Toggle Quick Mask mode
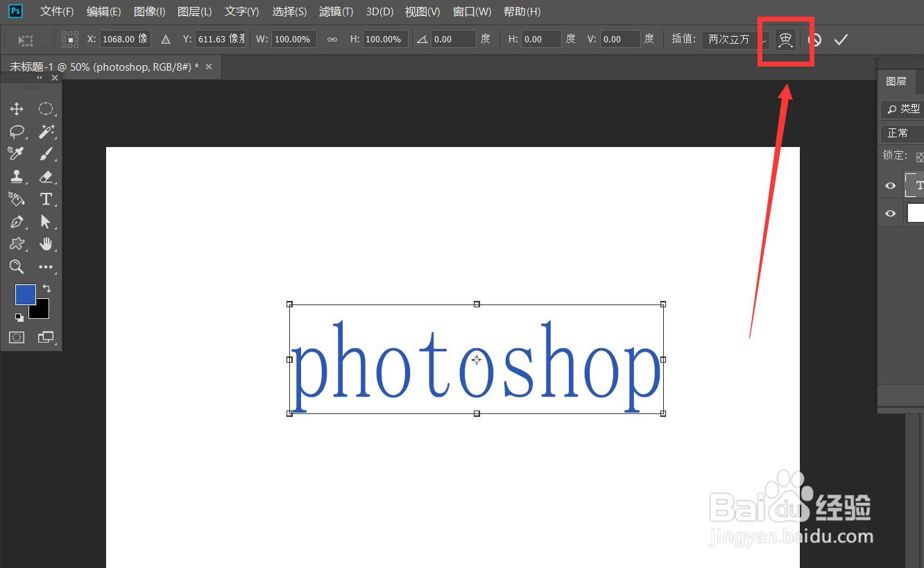Screen dimensions: 924x568 [x=17, y=337]
